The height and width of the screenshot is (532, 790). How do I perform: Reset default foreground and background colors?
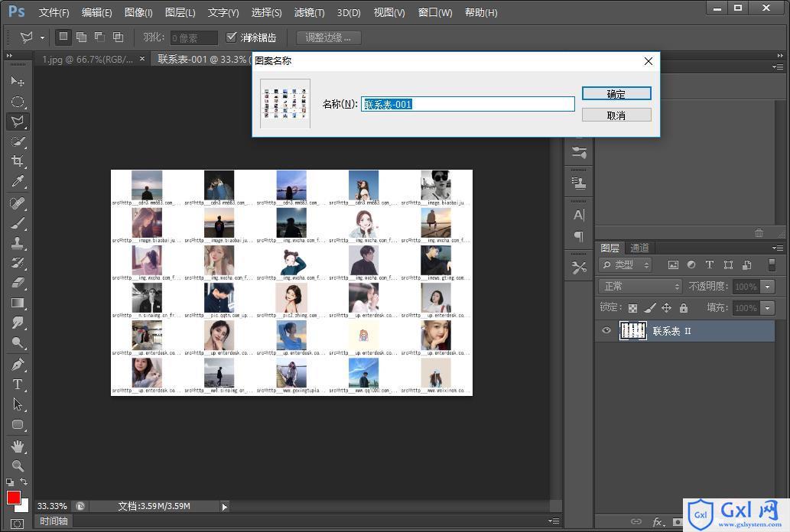tap(10, 482)
